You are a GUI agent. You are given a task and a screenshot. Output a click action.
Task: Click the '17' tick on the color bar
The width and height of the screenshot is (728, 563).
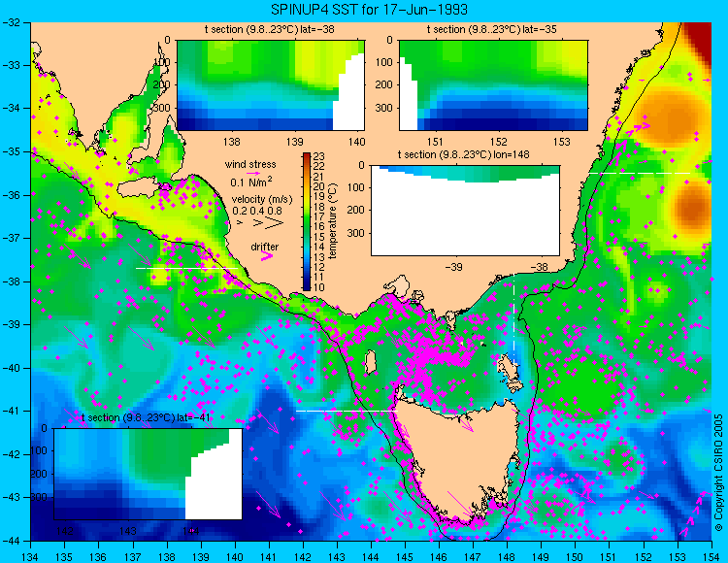pos(318,216)
